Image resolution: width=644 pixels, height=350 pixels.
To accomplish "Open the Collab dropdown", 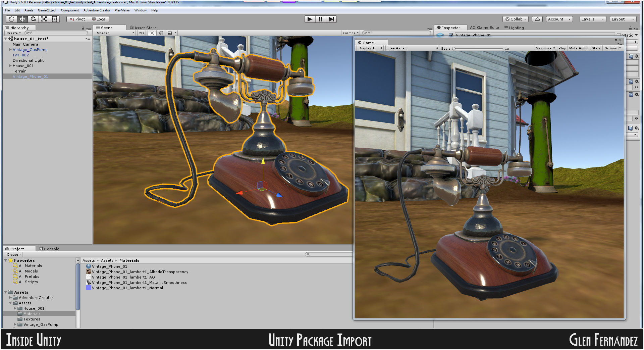I will tap(516, 19).
